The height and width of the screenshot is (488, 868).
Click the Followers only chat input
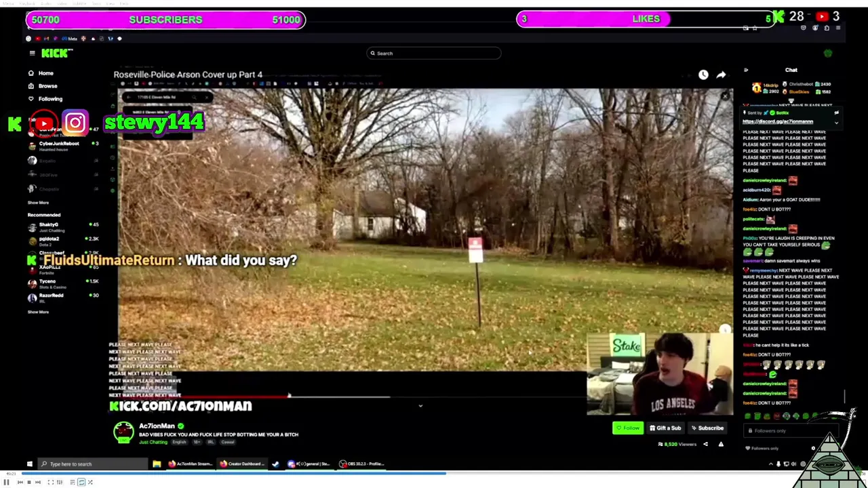791,430
